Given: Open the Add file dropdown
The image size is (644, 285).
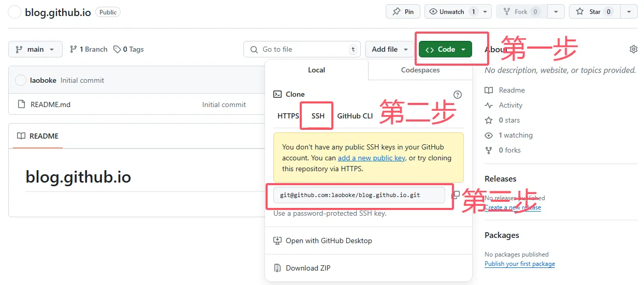Looking at the screenshot, I should pyautogui.click(x=389, y=49).
